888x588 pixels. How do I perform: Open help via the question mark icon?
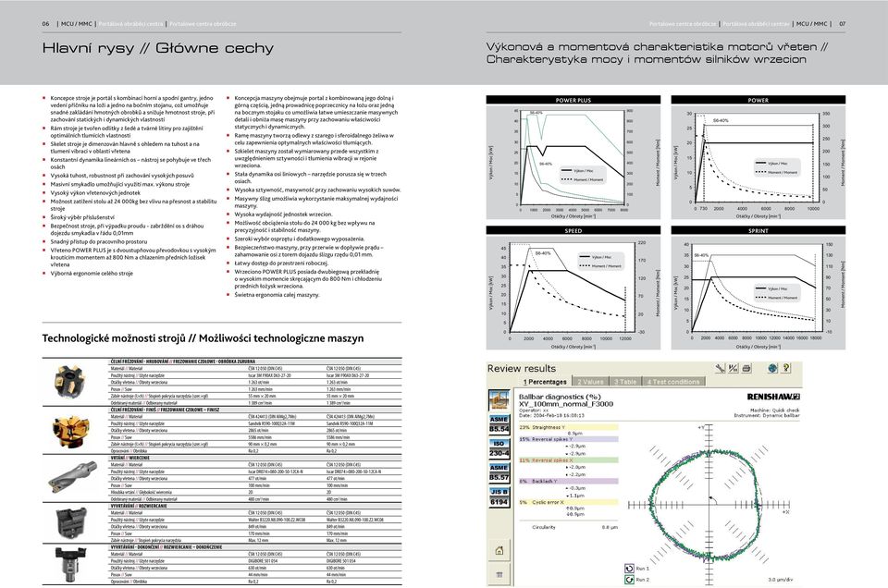786,368
